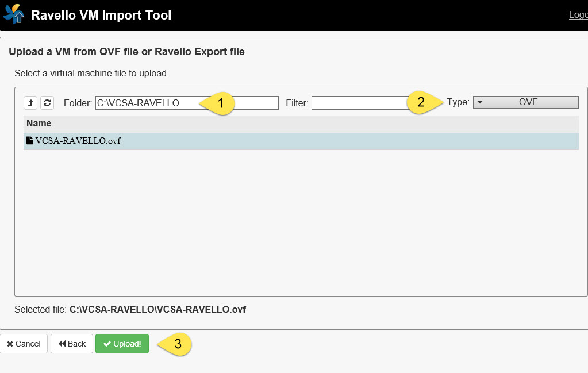Go up one folder level

coord(30,103)
